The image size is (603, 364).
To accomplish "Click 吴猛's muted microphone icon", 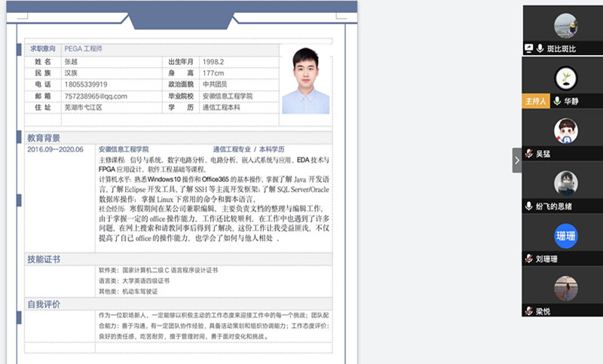I will coord(529,153).
